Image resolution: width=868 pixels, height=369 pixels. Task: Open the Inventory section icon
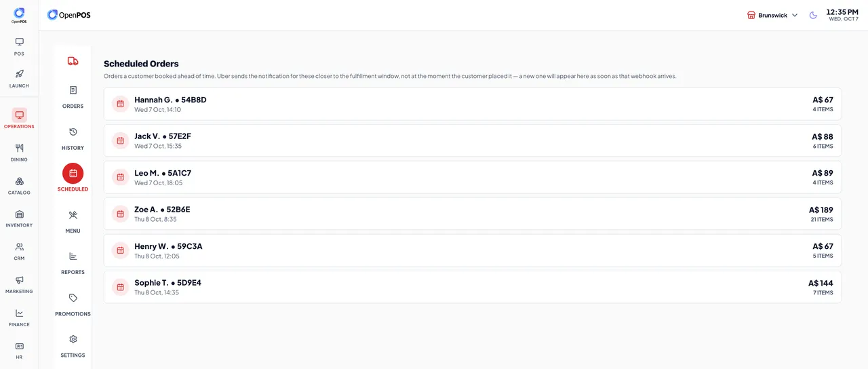coord(19,214)
